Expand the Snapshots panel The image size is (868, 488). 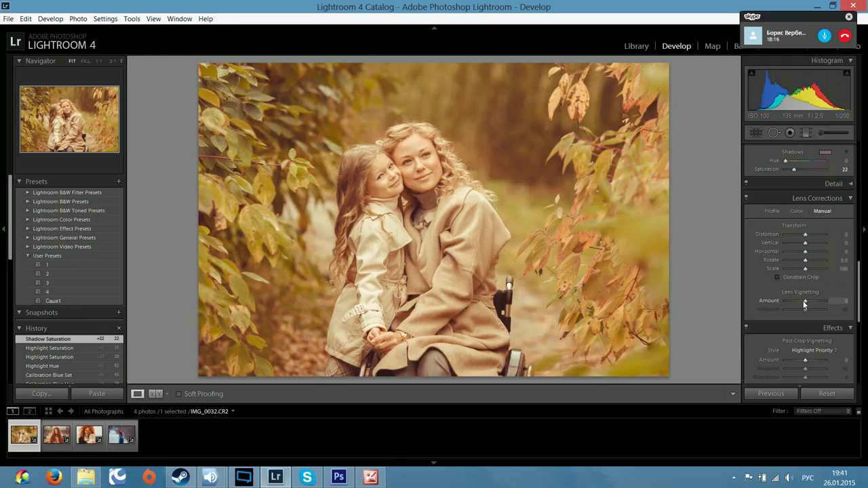[x=19, y=312]
